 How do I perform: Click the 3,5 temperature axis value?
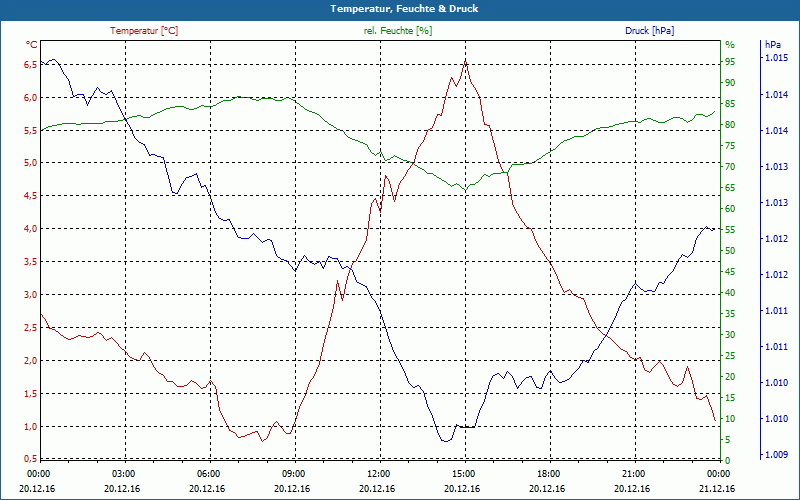[32, 262]
